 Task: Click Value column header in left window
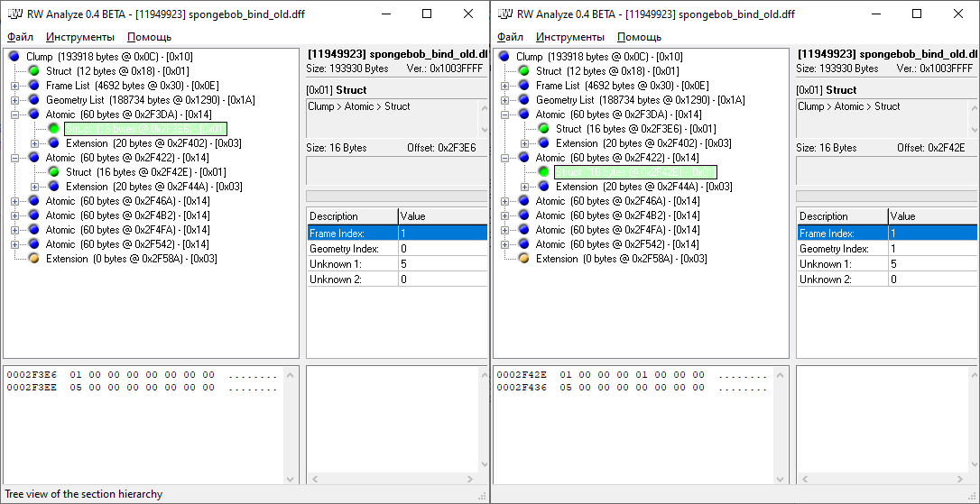click(442, 216)
